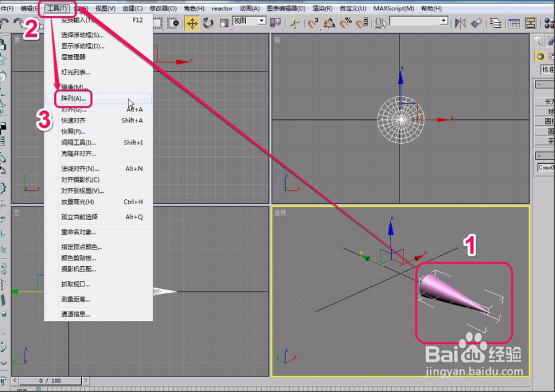Choose 测量距离... menu item

click(x=99, y=299)
